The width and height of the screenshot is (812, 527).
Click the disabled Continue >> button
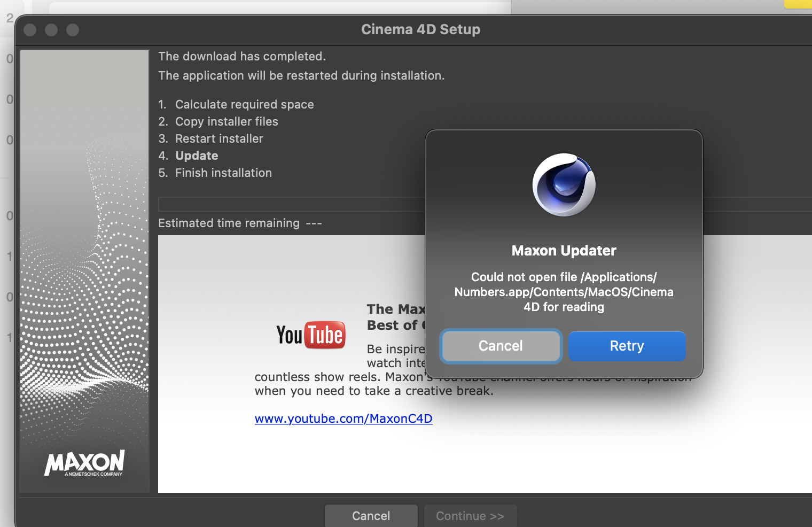coord(470,516)
